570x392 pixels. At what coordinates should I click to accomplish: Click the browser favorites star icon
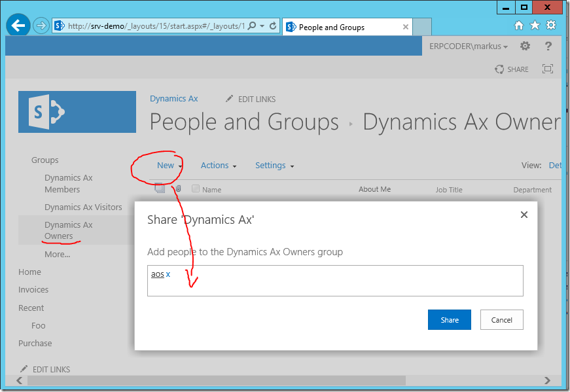coord(534,25)
